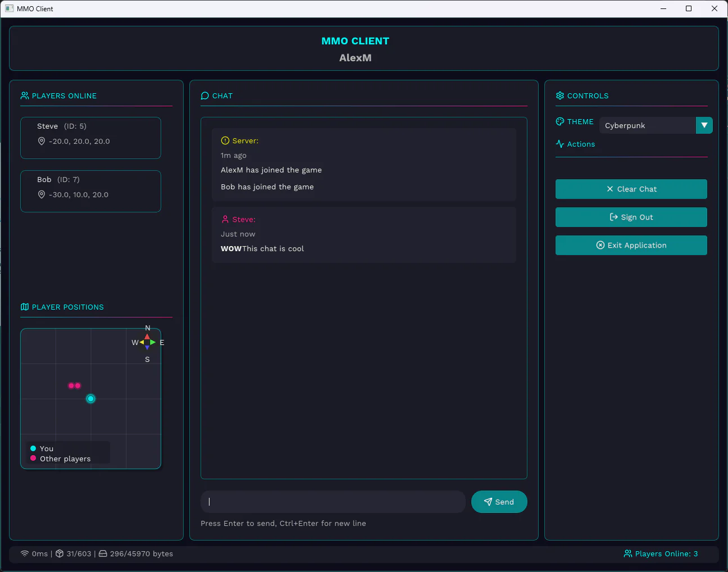Click the location pin icon on Steve's player card
This screenshot has width=728, height=572.
tap(41, 141)
